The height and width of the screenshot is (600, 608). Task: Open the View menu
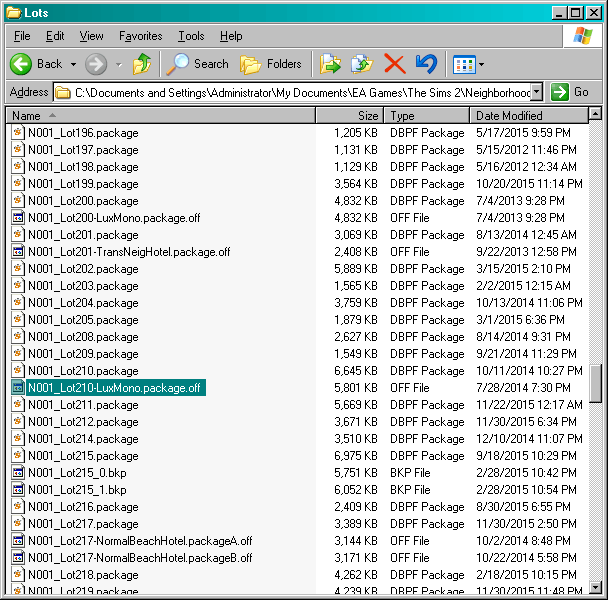92,36
